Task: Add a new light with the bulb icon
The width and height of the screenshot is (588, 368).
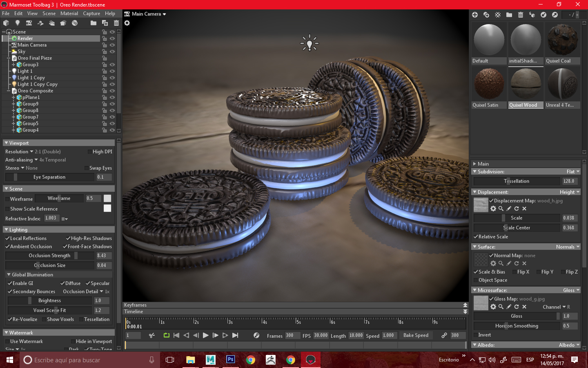Action: click(x=18, y=23)
